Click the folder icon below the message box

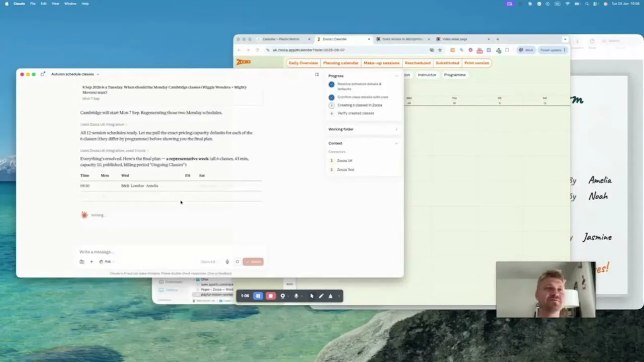[82, 261]
